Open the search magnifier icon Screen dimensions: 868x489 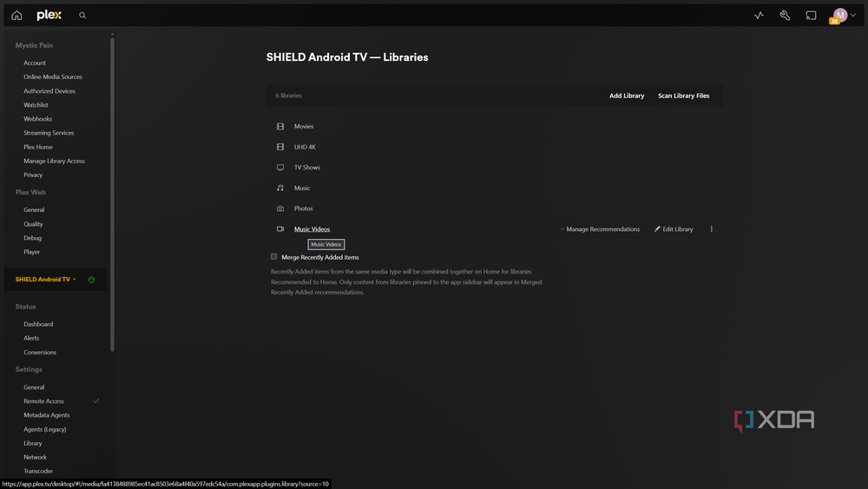82,16
